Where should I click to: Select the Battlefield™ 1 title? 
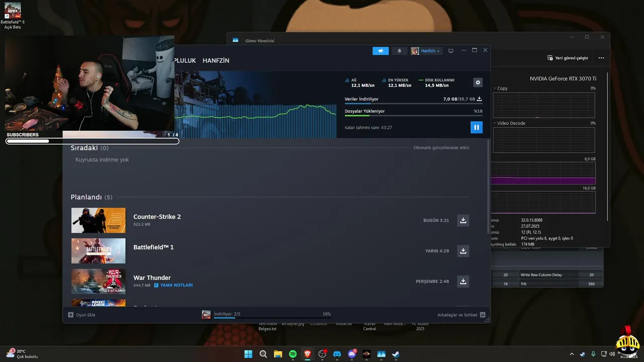[x=153, y=247]
